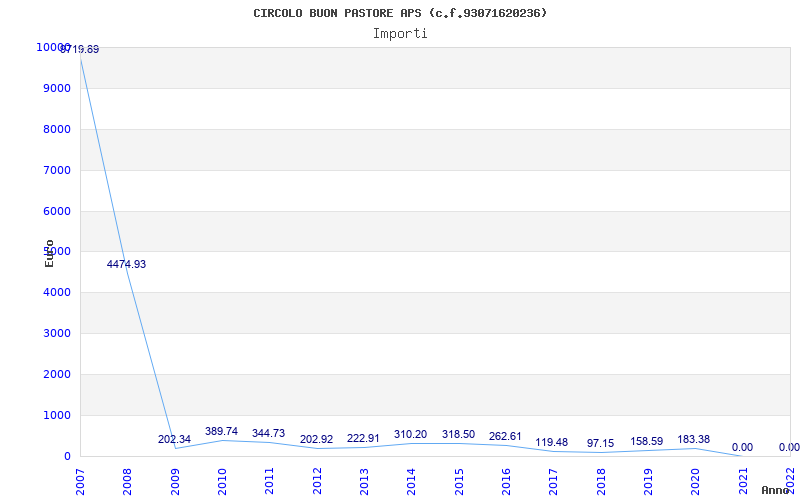
Task: Select the 202.92 data label
Action: click(x=316, y=439)
